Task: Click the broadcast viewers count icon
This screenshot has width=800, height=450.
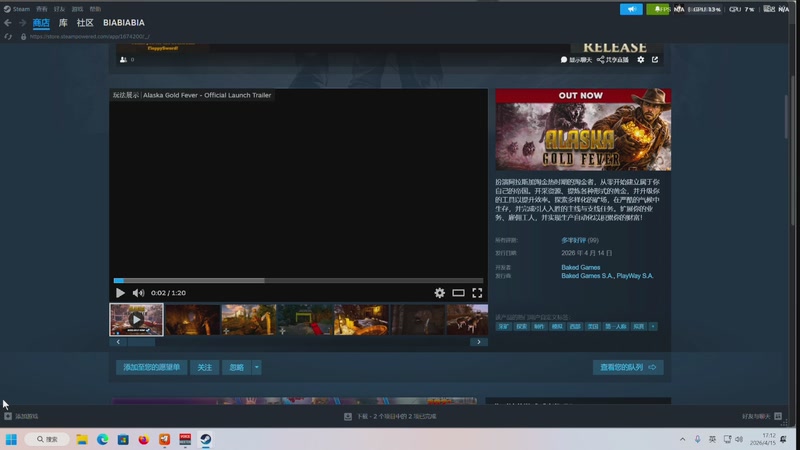Action: coord(123,60)
